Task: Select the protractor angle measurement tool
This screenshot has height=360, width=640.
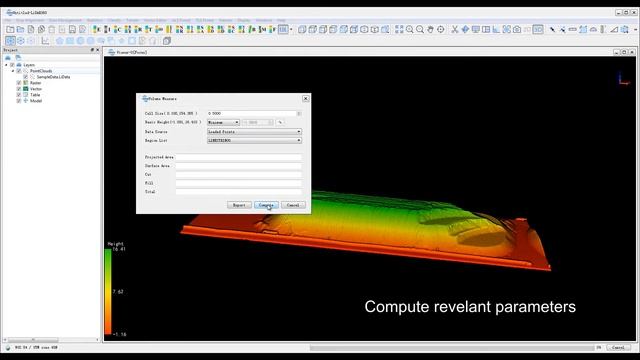Action: coord(593,29)
